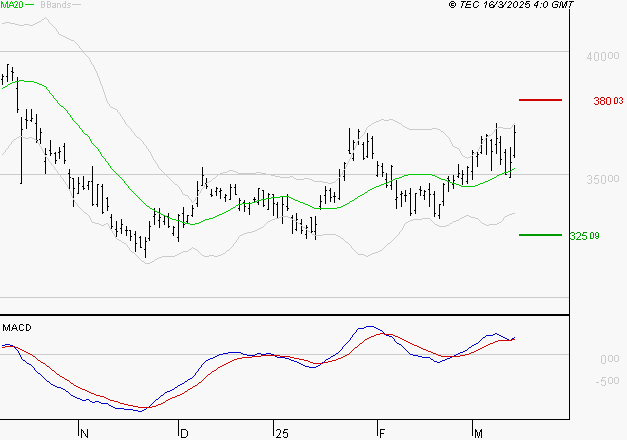Click the 350.00 price axis label

click(x=603, y=179)
